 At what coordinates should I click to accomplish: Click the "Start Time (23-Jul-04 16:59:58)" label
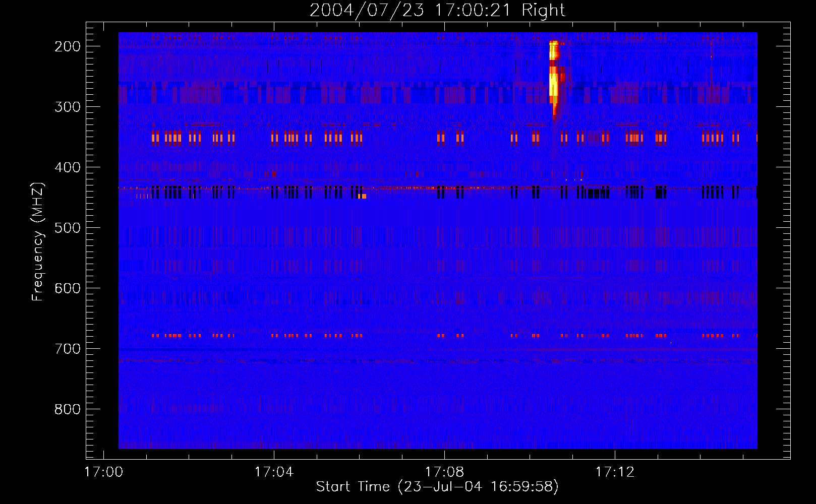point(437,487)
